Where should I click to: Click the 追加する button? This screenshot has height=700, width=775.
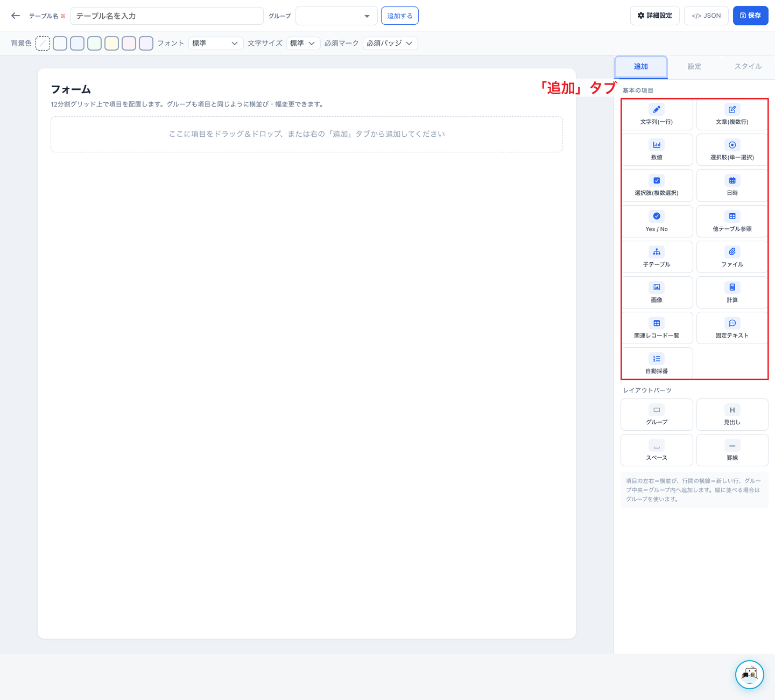pyautogui.click(x=400, y=16)
